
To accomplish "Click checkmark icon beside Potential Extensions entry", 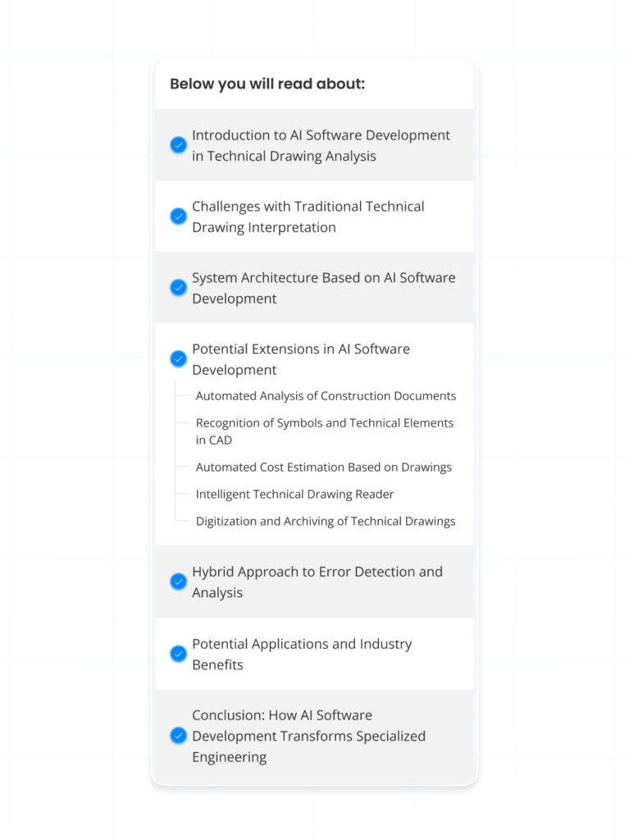I will pyautogui.click(x=178, y=359).
